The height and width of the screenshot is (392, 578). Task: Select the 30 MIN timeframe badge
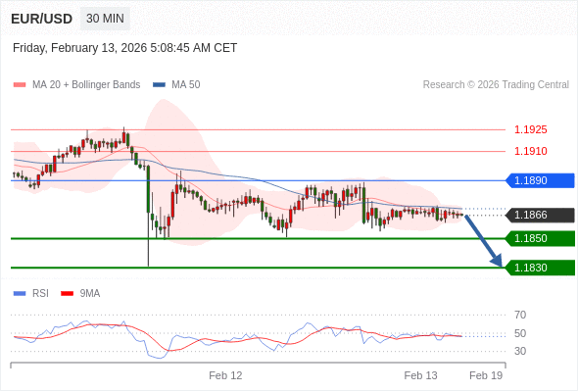[x=105, y=19]
